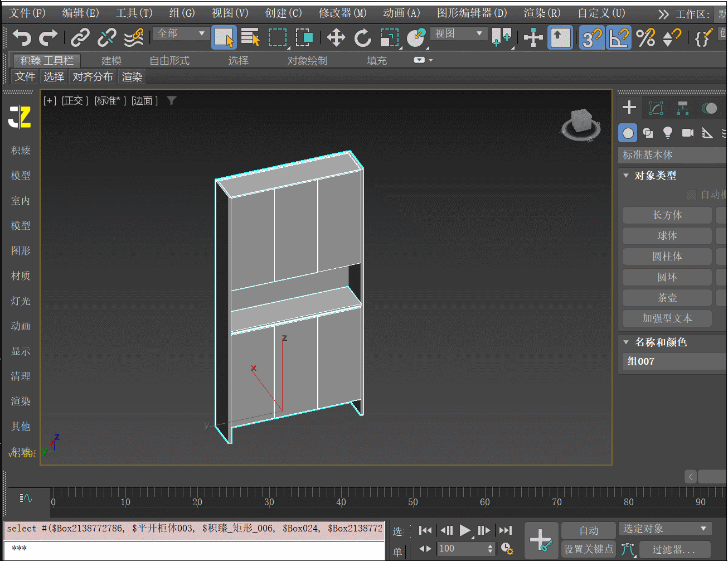
Task: Switch to the 自由形式 ribbon tab
Action: (x=169, y=60)
